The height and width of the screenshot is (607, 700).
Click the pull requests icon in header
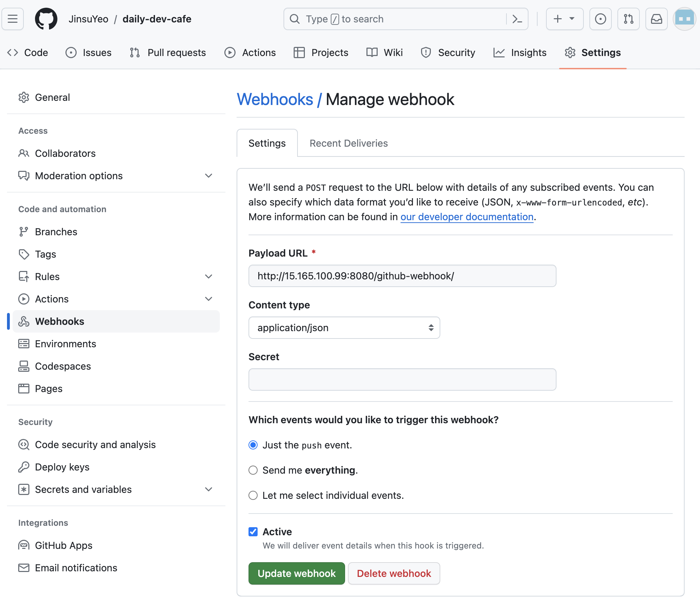[x=628, y=19]
